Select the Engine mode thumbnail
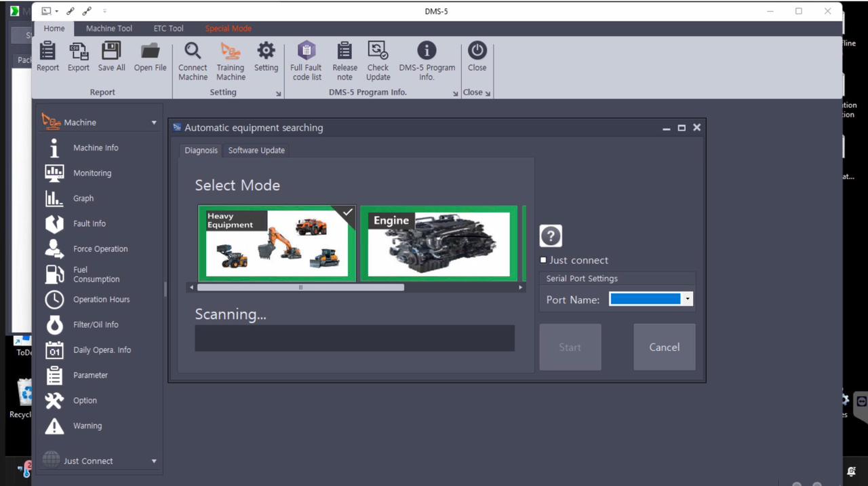This screenshot has height=486, width=868. click(439, 244)
